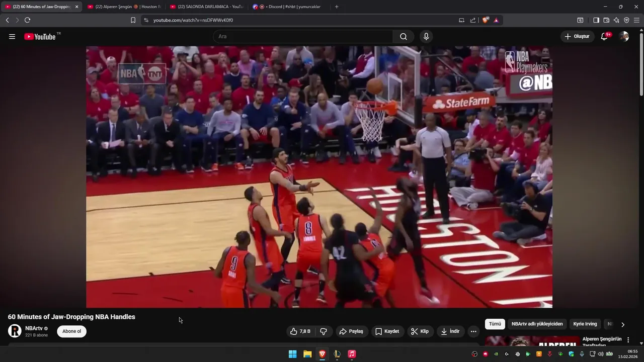Click the Klip clip button
This screenshot has width=644, height=362.
pyautogui.click(x=420, y=331)
